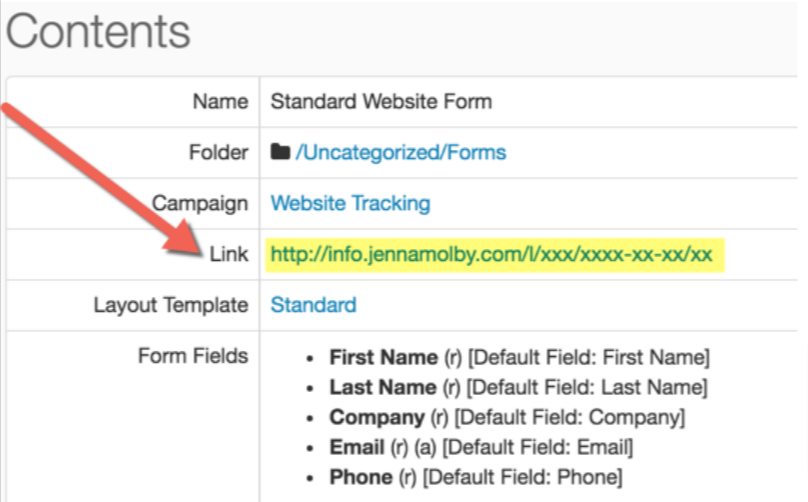The width and height of the screenshot is (808, 502).
Task: Click the Contents heading
Action: (x=98, y=33)
